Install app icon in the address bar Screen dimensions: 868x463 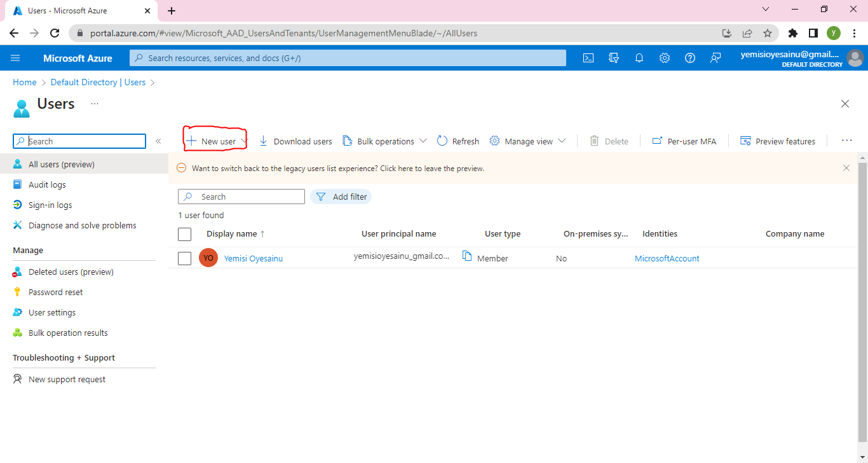(727, 33)
